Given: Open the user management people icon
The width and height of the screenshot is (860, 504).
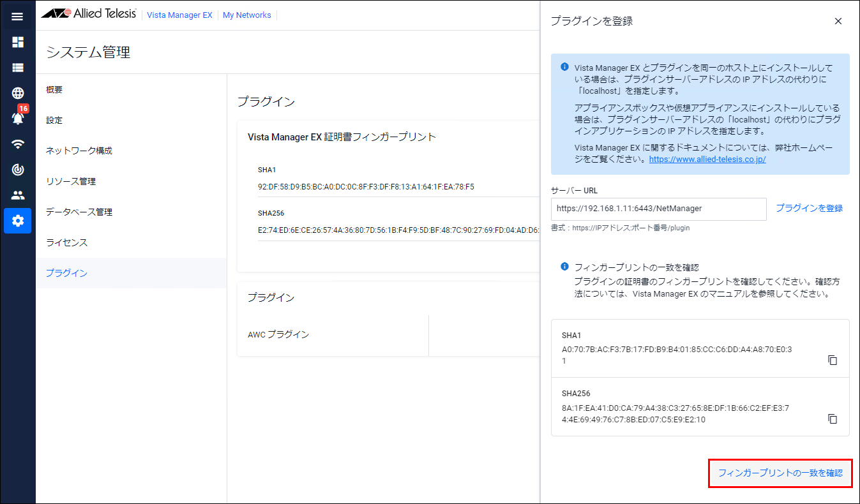Looking at the screenshot, I should point(17,195).
